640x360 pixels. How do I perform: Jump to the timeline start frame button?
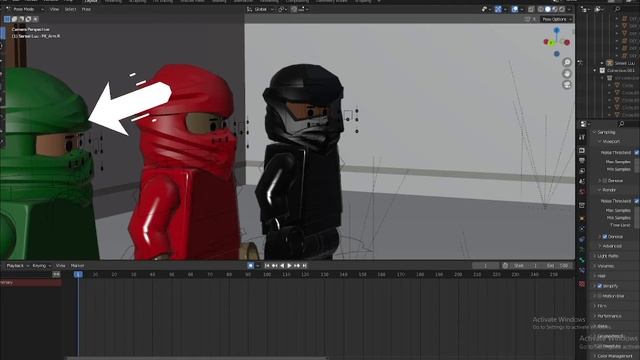267,266
